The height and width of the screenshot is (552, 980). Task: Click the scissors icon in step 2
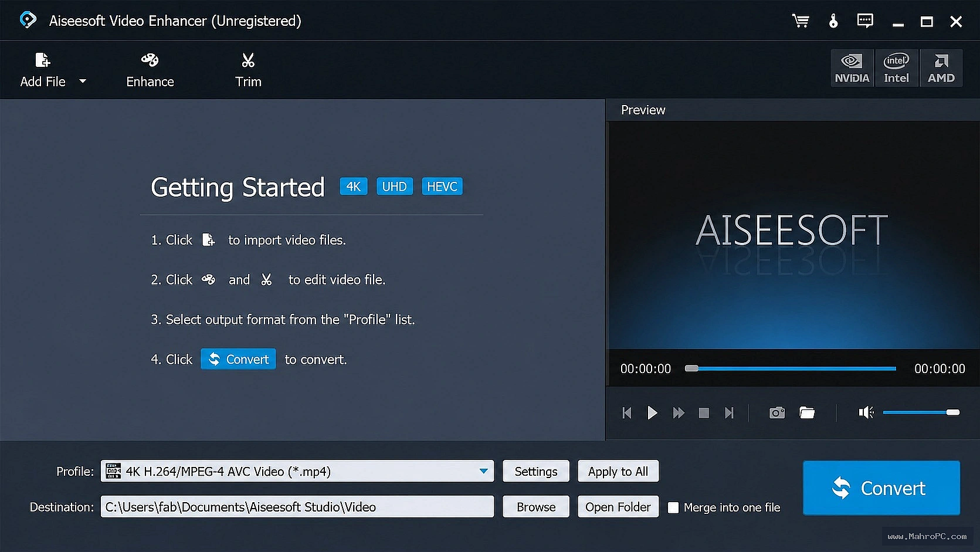coord(266,280)
